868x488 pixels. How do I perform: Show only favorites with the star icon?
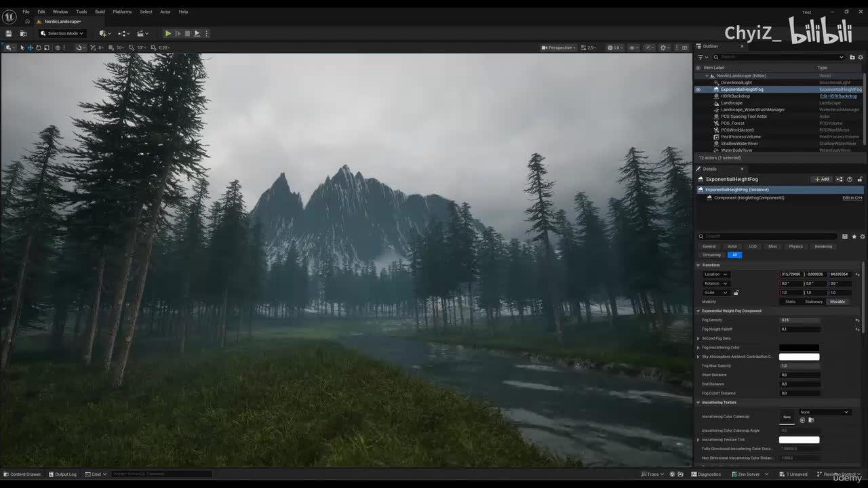[854, 237]
